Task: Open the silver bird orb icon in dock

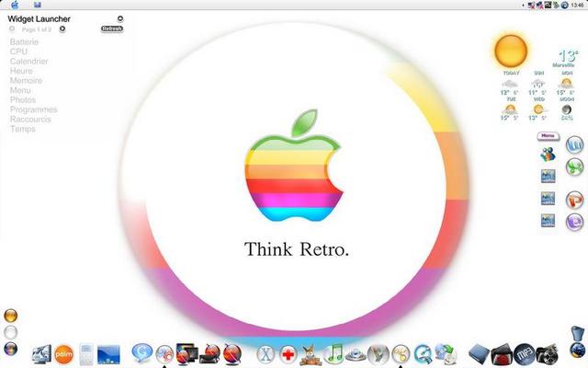Action: [378, 354]
